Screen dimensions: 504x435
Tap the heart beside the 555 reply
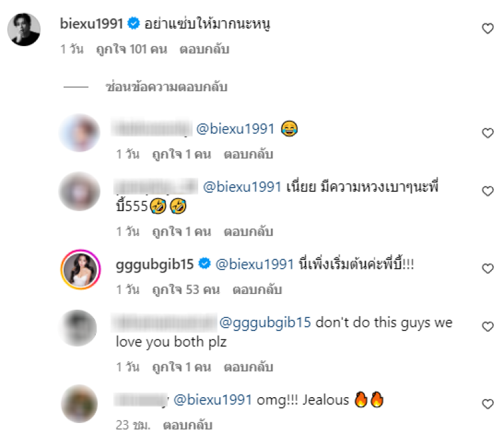pyautogui.click(x=488, y=191)
